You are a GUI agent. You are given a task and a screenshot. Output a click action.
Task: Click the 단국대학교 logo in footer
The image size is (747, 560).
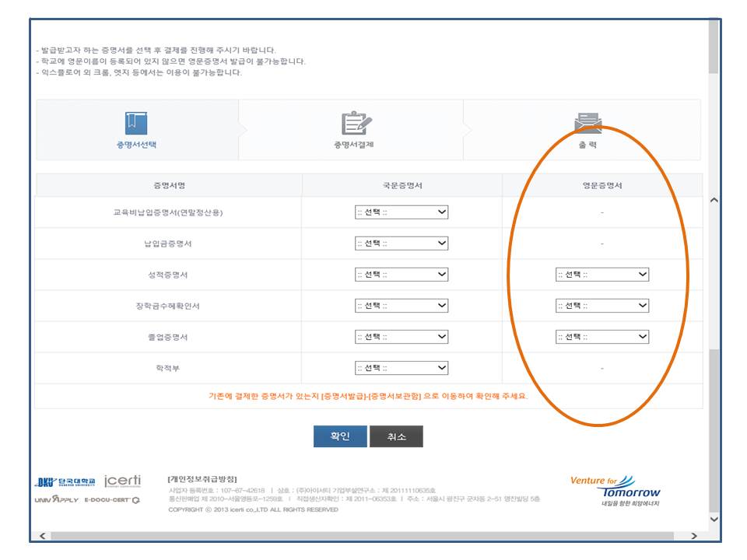click(65, 482)
